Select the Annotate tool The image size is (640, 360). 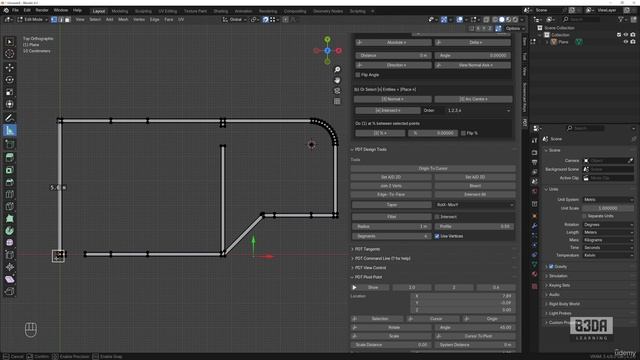coord(9,118)
